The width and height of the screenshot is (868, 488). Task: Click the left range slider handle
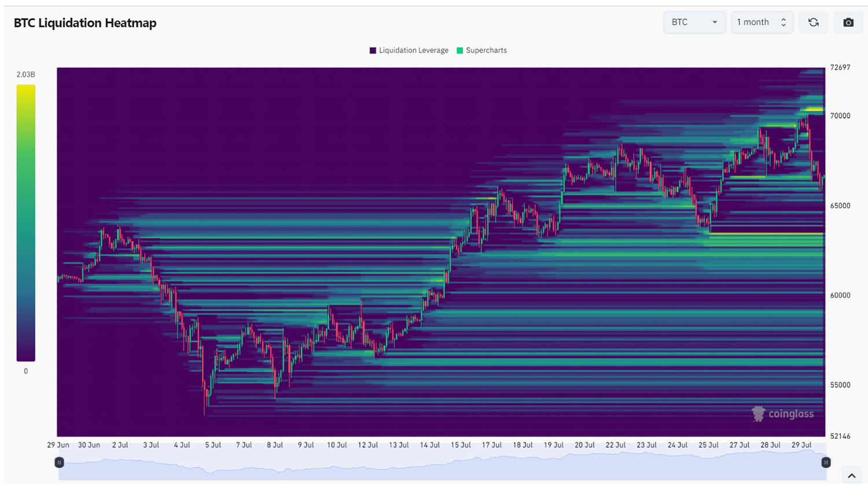[59, 463]
